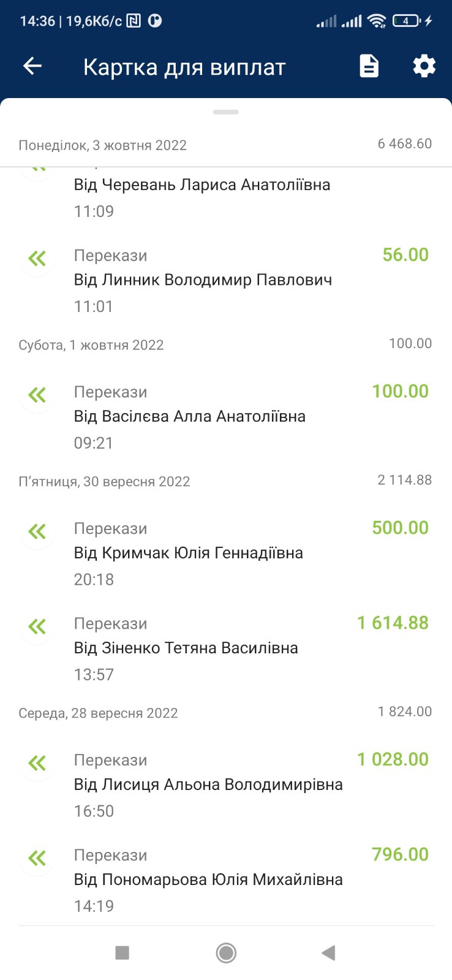Open the 796.00 transfer amount
This screenshot has width=452, height=980.
(400, 854)
